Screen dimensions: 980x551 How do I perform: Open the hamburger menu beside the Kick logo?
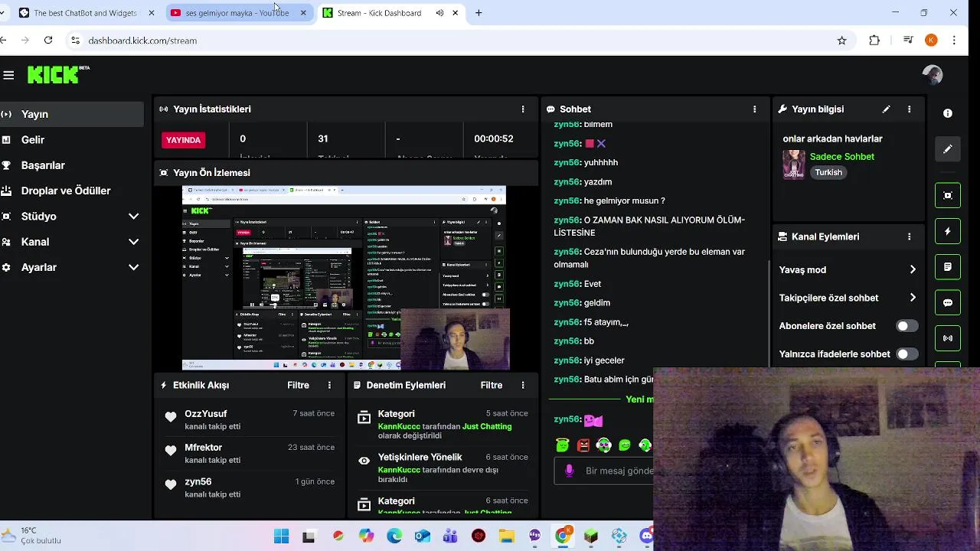point(8,75)
